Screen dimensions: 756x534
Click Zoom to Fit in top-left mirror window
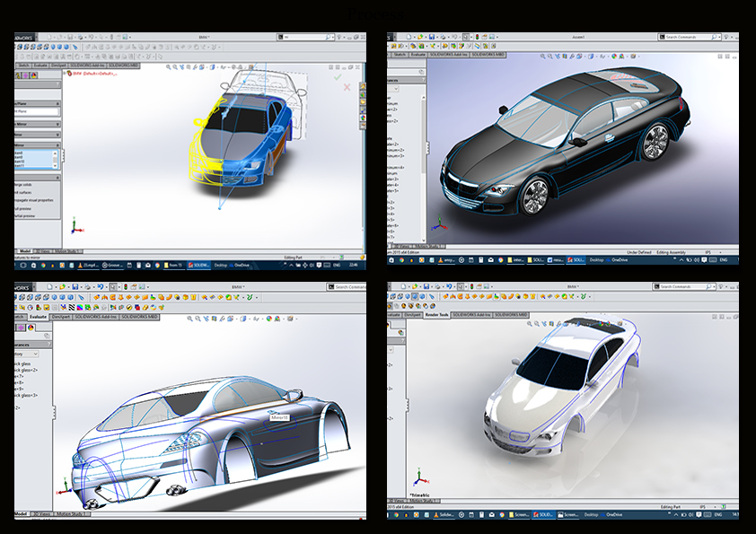(169, 67)
